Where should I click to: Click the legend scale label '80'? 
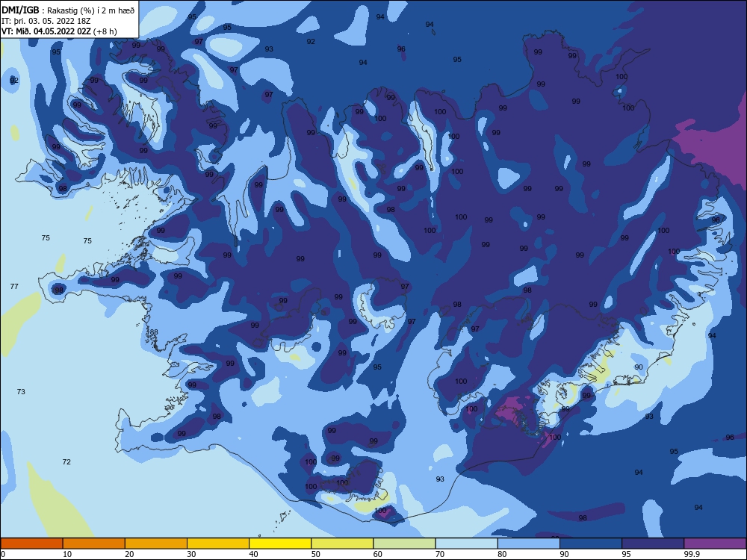502,554
